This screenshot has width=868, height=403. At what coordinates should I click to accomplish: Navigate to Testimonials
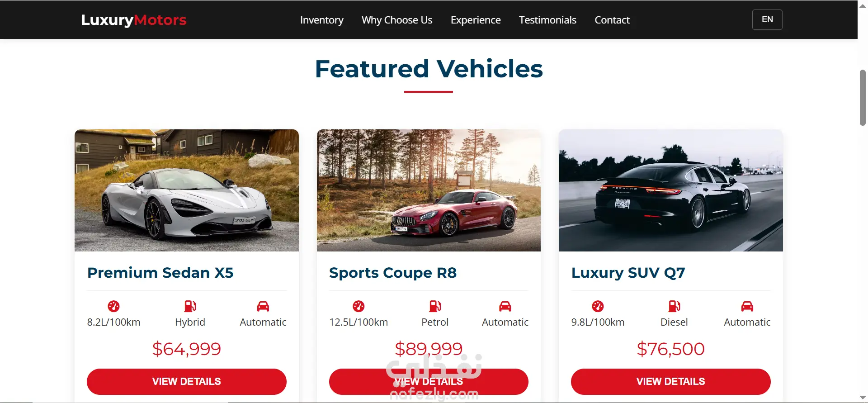coord(547,20)
